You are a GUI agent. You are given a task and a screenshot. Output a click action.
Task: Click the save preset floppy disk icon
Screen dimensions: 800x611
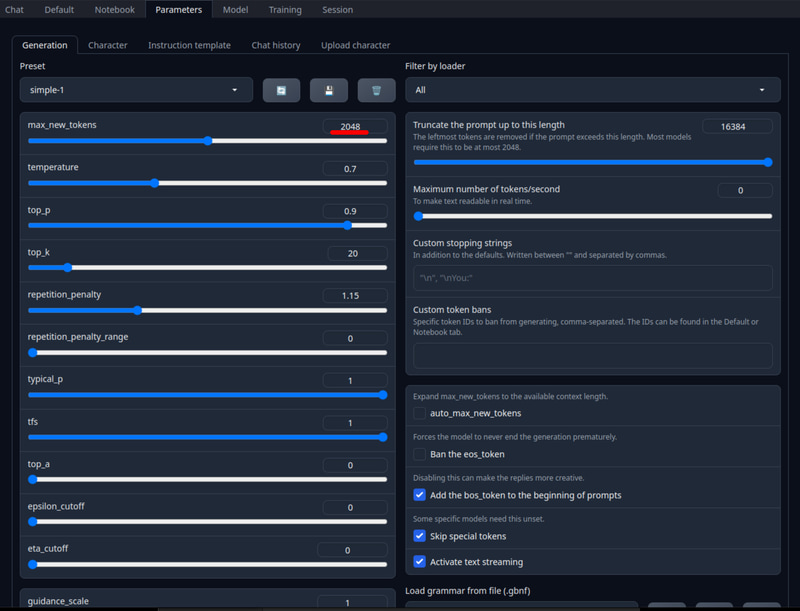tap(329, 90)
